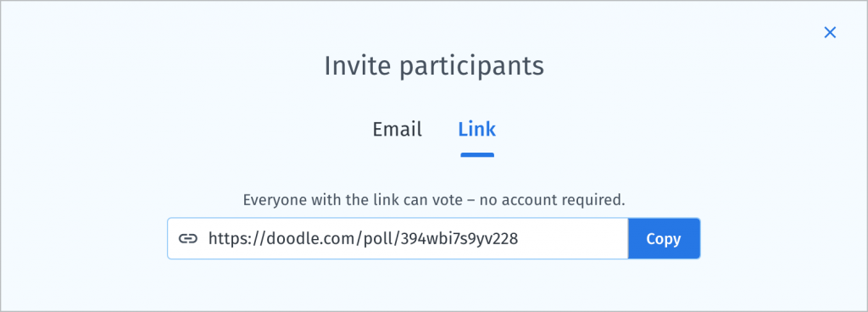The image size is (868, 312).
Task: Close the Invite participants dialog
Action: click(829, 32)
